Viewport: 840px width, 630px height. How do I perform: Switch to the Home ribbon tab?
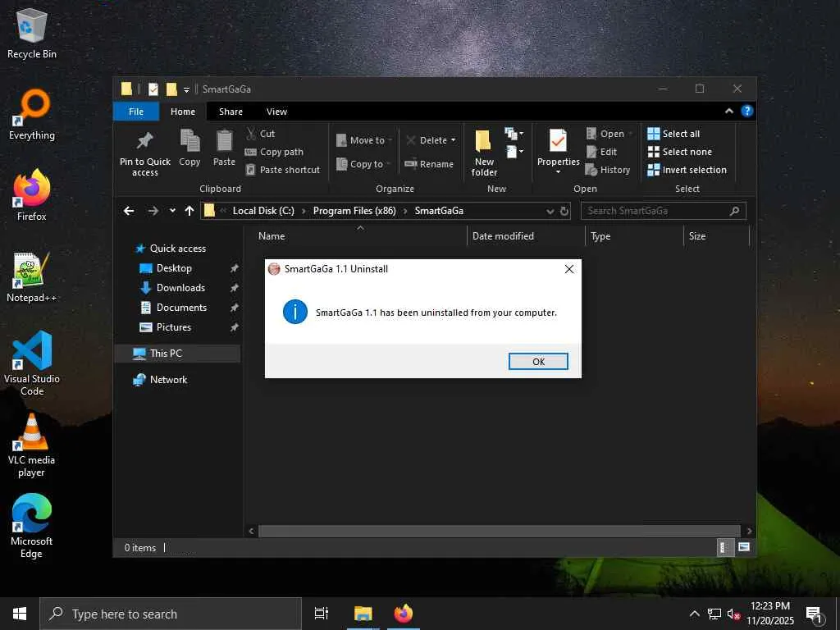coord(183,112)
